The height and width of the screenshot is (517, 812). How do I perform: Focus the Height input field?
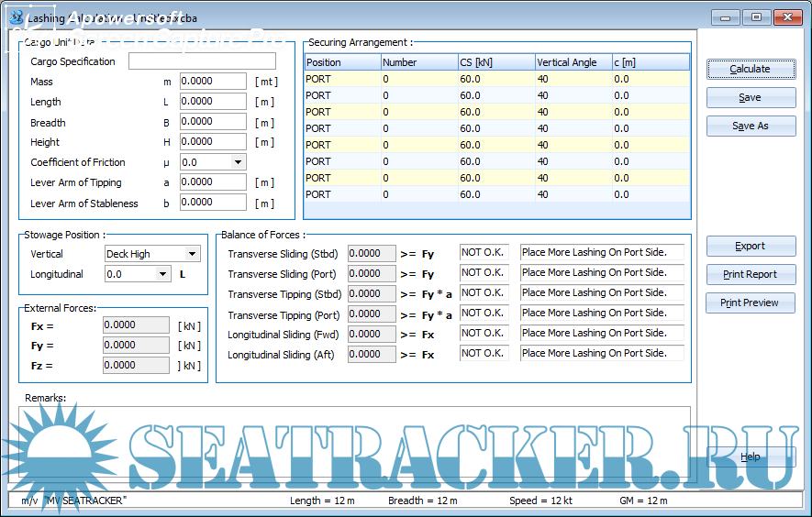tap(213, 142)
